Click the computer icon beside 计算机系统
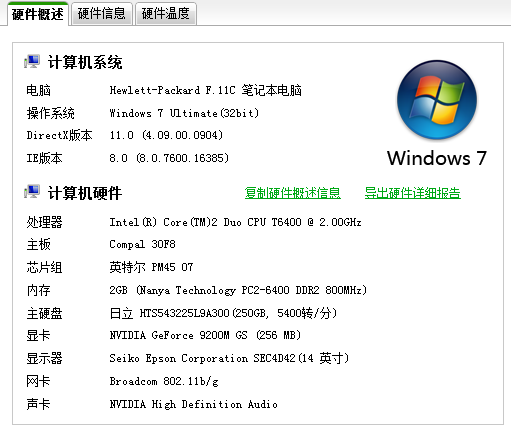The image size is (511, 435). coord(32,62)
